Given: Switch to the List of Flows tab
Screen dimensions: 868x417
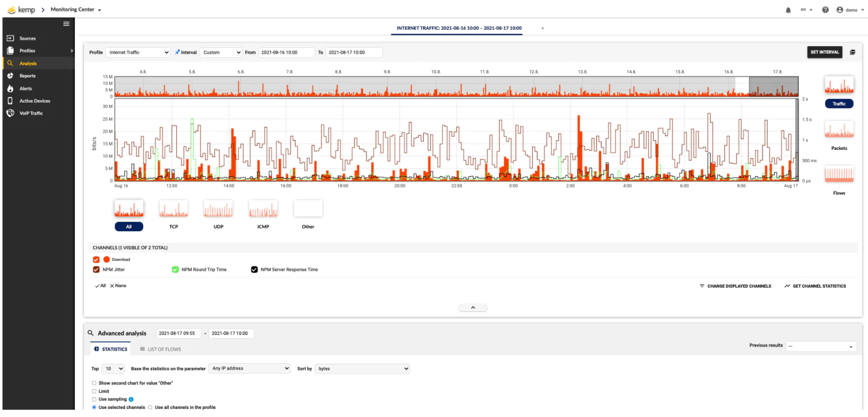Looking at the screenshot, I should click(x=160, y=349).
